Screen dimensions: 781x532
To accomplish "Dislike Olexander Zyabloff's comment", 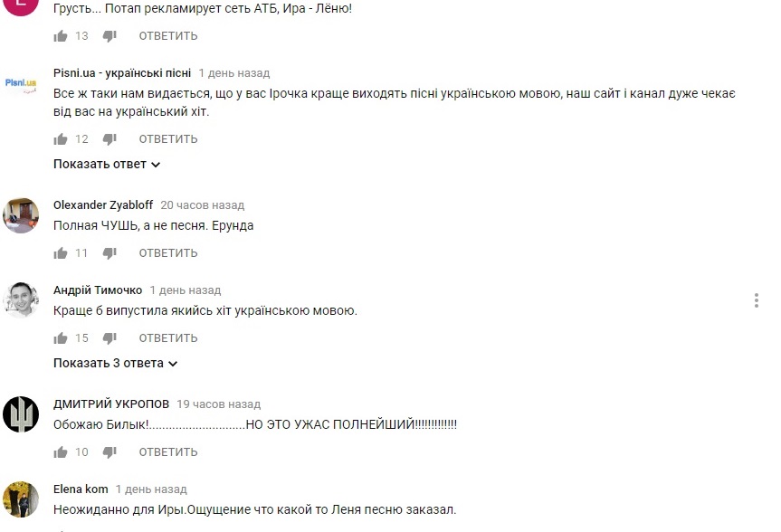I will pyautogui.click(x=110, y=253).
